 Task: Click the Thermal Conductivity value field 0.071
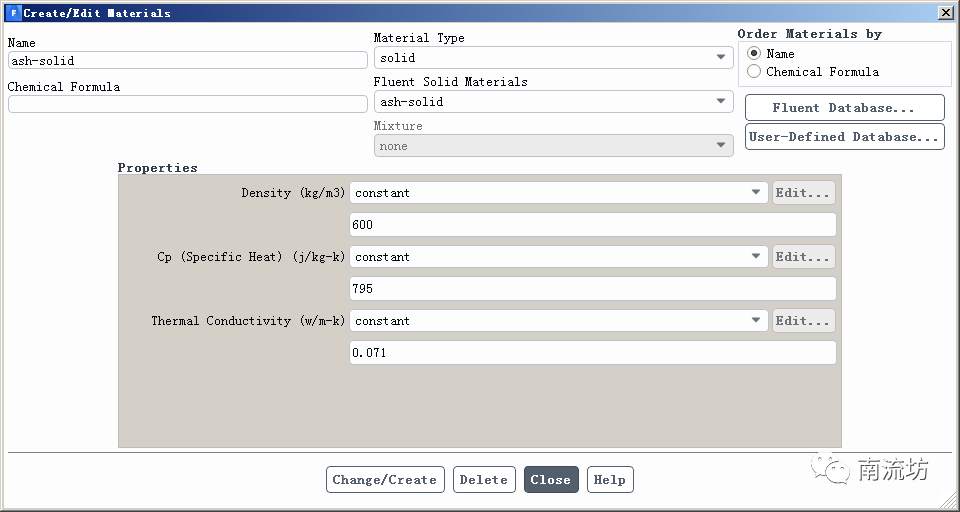pos(593,353)
